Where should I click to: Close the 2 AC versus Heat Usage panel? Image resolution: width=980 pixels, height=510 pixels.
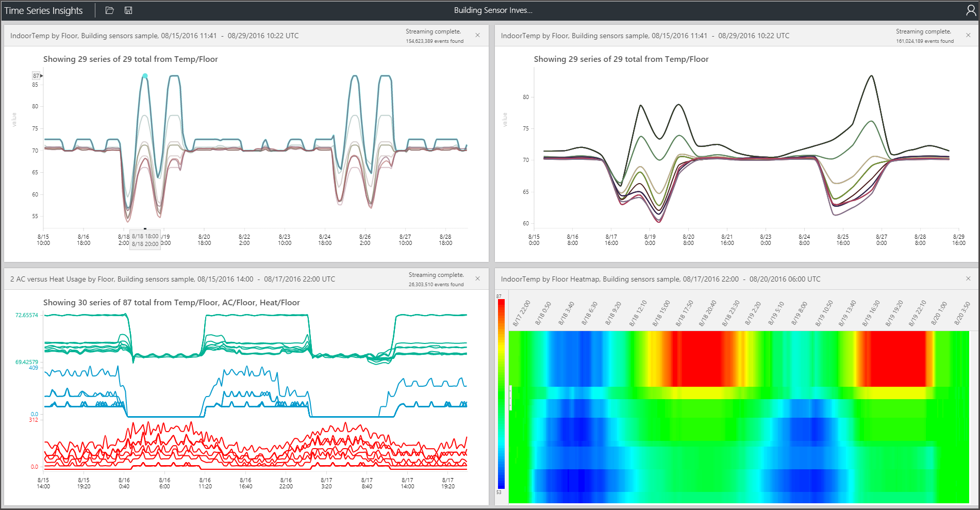click(x=477, y=278)
